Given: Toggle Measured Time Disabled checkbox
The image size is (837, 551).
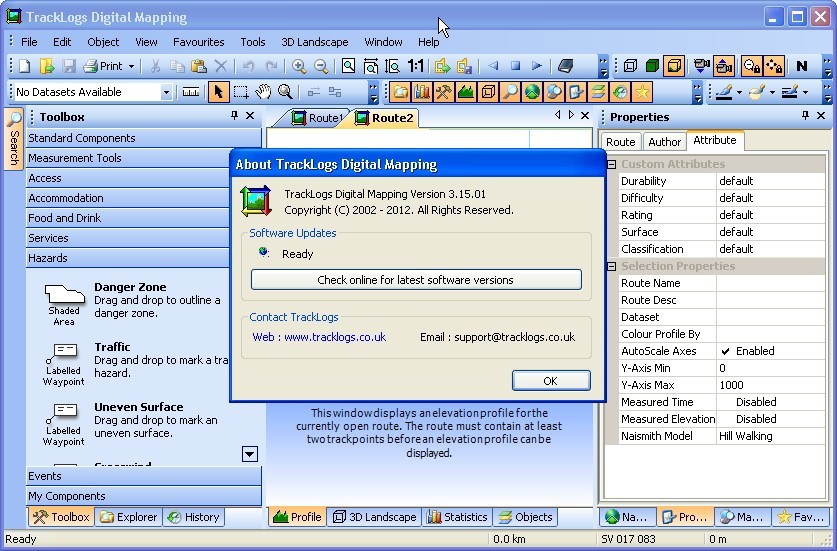Looking at the screenshot, I should 725,402.
